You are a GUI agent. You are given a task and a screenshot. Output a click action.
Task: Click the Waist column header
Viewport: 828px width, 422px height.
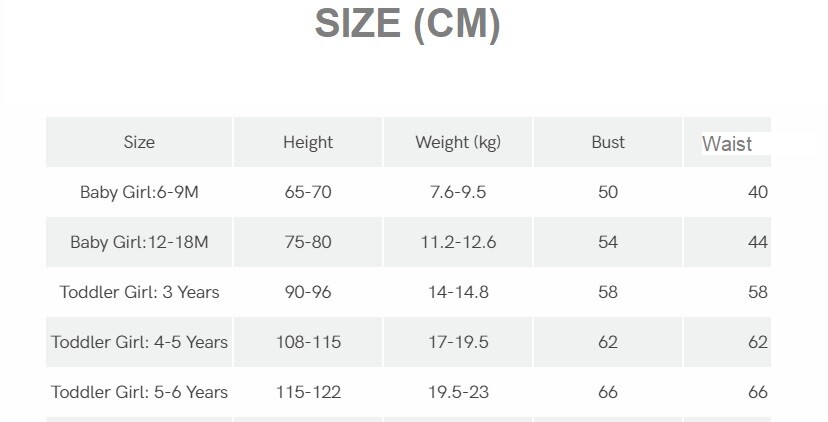727,143
